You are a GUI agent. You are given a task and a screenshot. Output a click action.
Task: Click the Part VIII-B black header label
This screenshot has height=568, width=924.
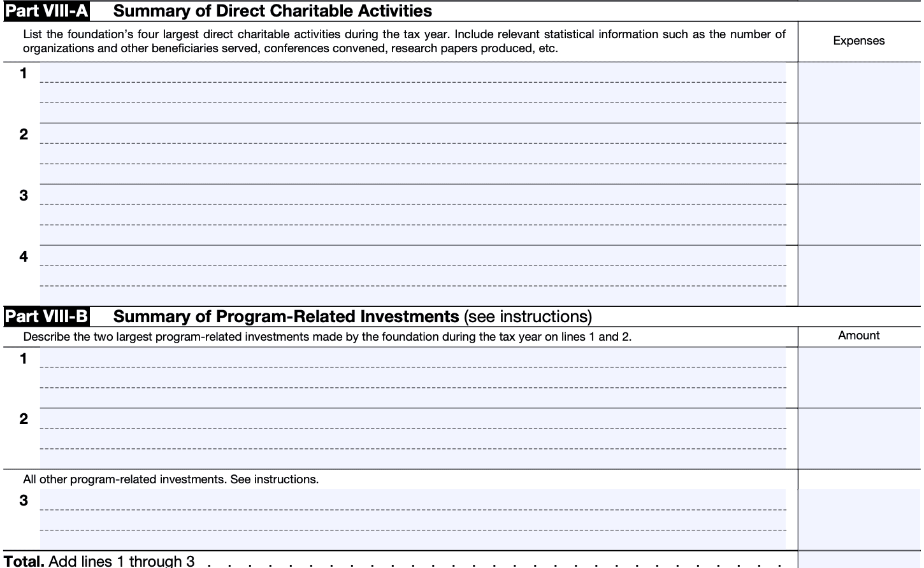[47, 316]
